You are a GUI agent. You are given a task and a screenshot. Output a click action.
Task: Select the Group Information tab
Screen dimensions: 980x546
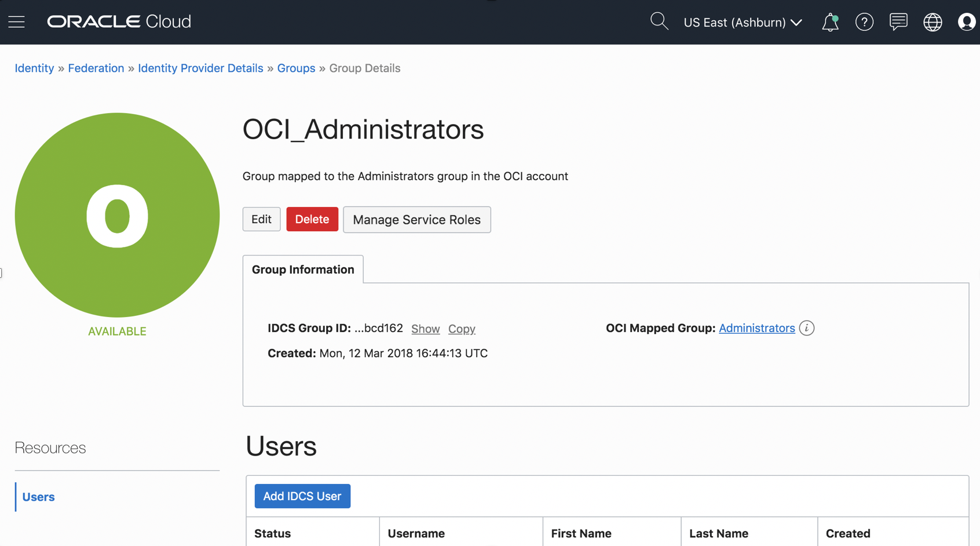(303, 270)
